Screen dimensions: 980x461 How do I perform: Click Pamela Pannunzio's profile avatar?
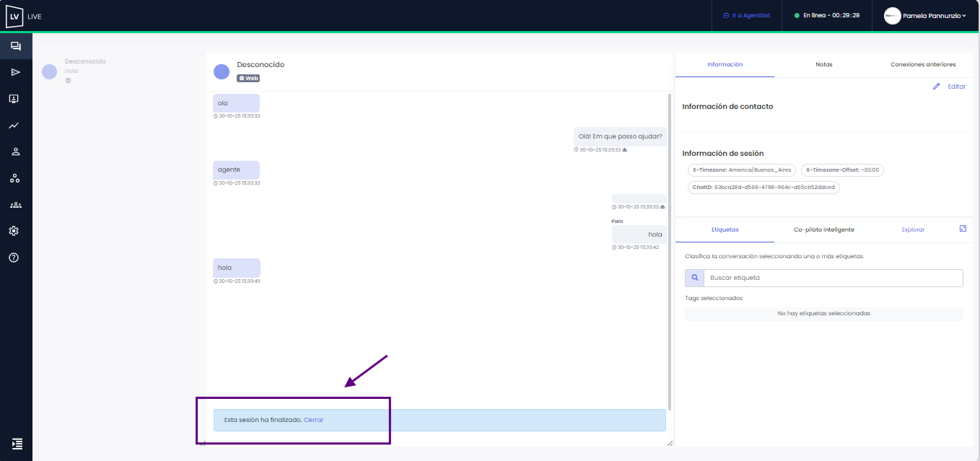pyautogui.click(x=893, y=15)
